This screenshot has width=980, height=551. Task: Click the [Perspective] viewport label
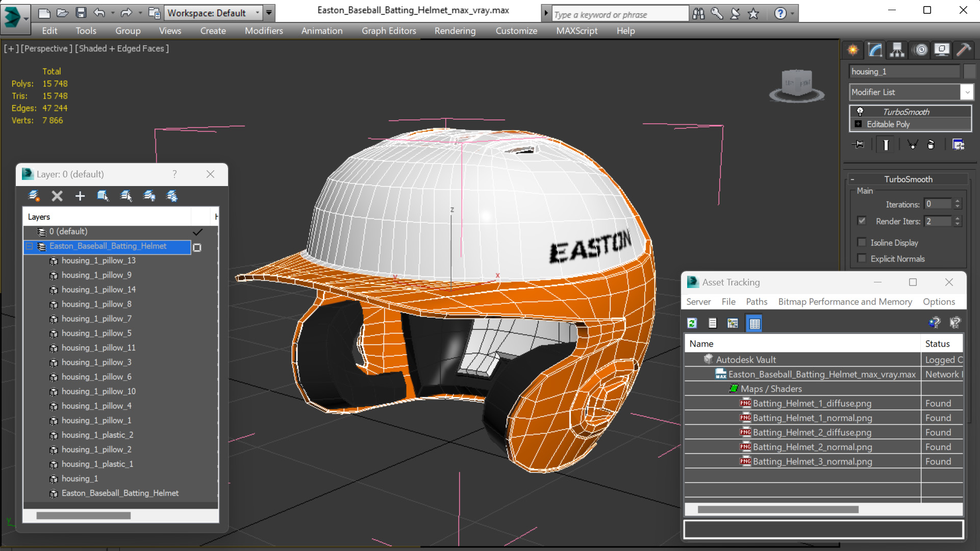click(46, 48)
